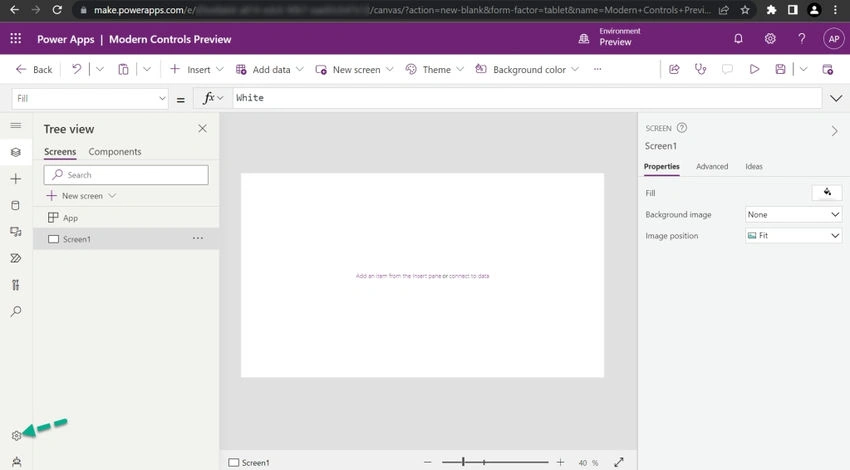850x470 pixels.
Task: Open the Power Apps app launcher waffle
Action: (x=16, y=38)
